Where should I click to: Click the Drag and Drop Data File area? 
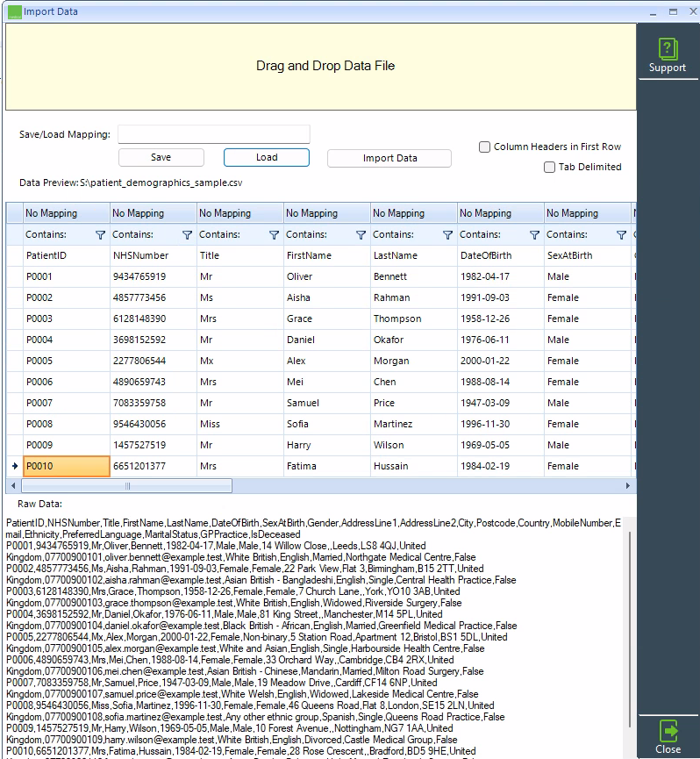(321, 67)
